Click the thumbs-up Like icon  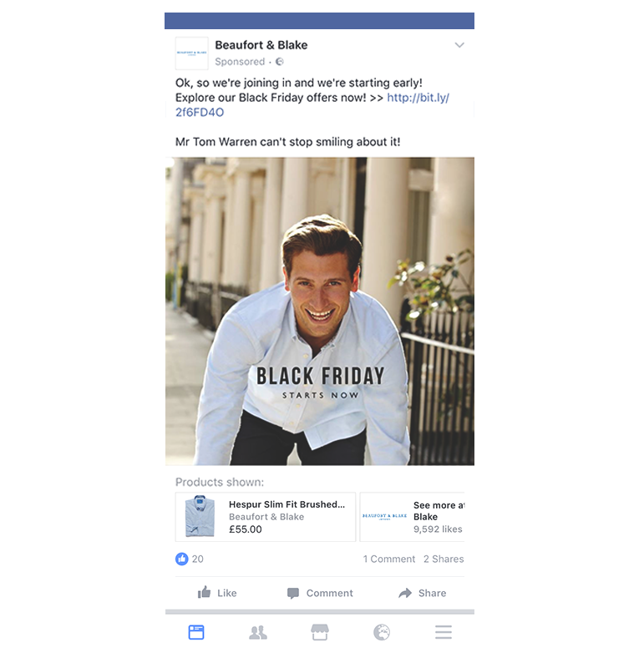tap(204, 592)
